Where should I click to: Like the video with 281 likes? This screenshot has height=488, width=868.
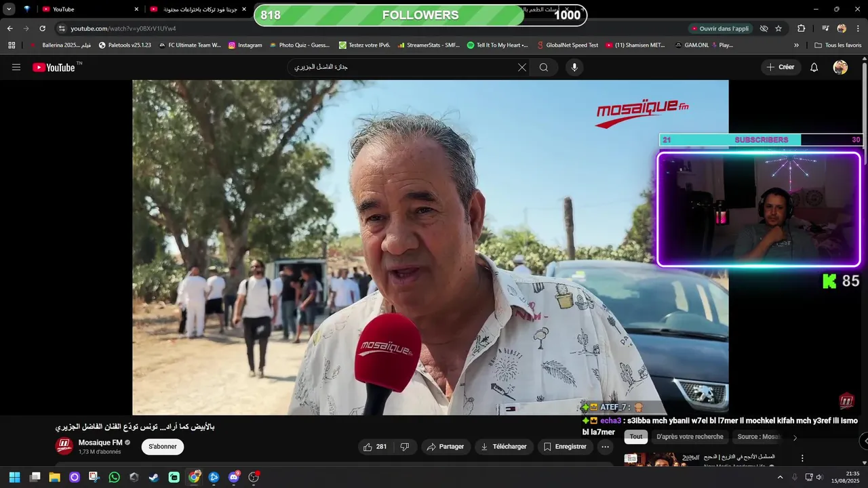tap(375, 447)
